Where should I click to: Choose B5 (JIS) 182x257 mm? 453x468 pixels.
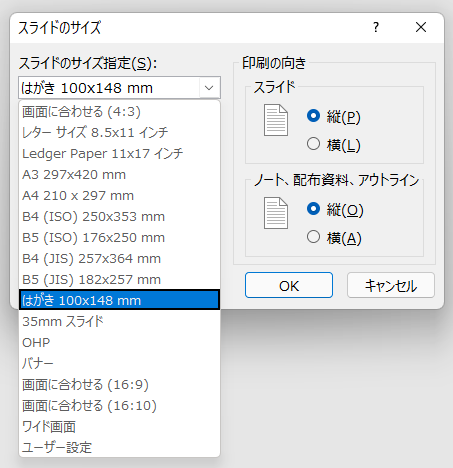point(119,280)
